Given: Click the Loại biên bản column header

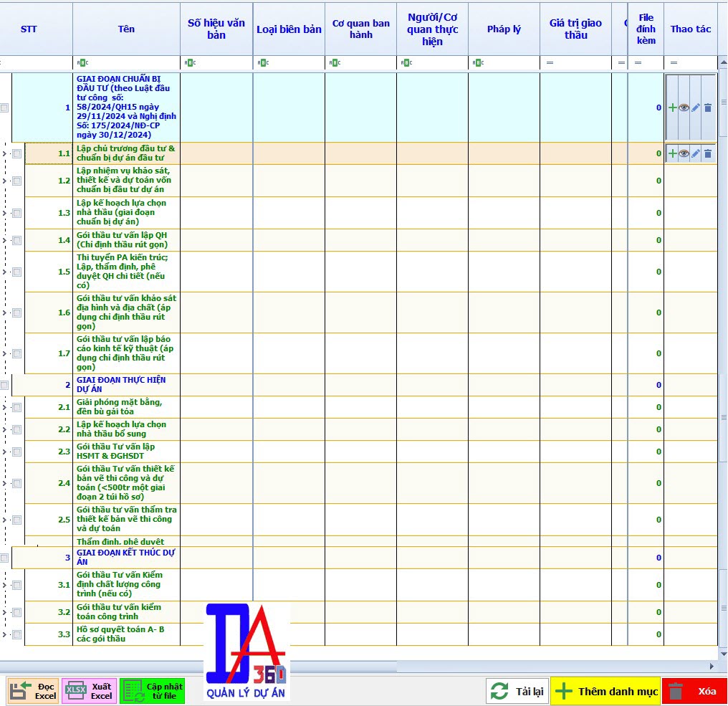Looking at the screenshot, I should (289, 29).
